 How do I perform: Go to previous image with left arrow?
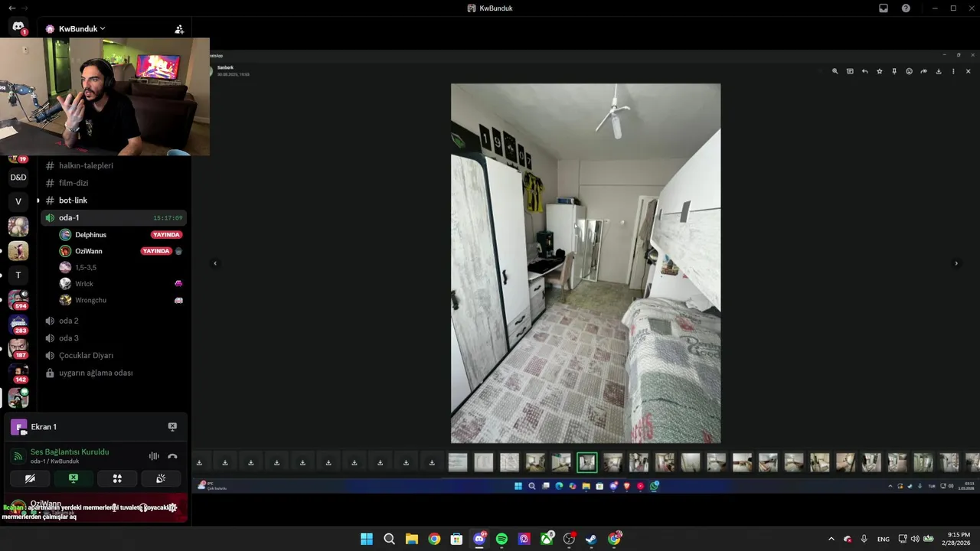[215, 263]
